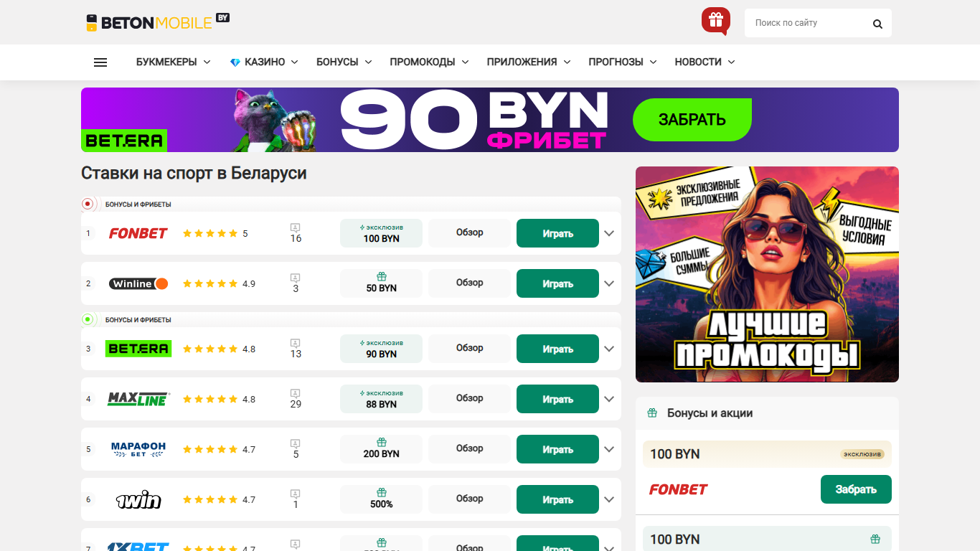The image size is (980, 551).
Task: Click Забрать in Fonbet sidebar bonus
Action: tap(856, 489)
